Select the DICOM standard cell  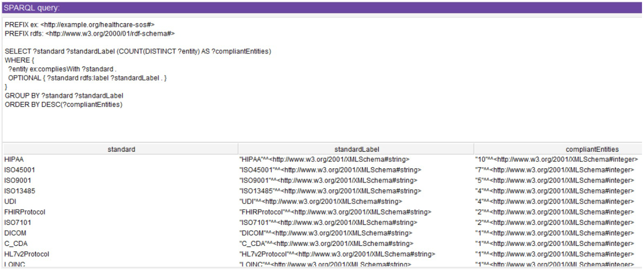point(15,233)
